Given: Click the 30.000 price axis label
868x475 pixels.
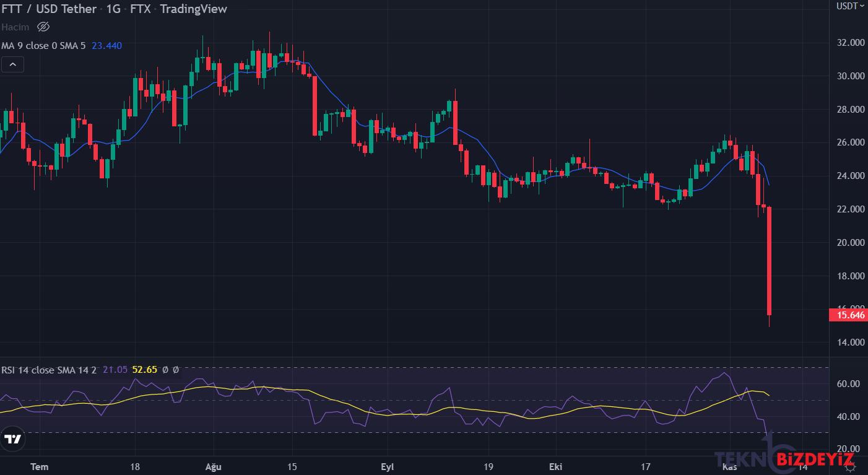Looking at the screenshot, I should 850,76.
